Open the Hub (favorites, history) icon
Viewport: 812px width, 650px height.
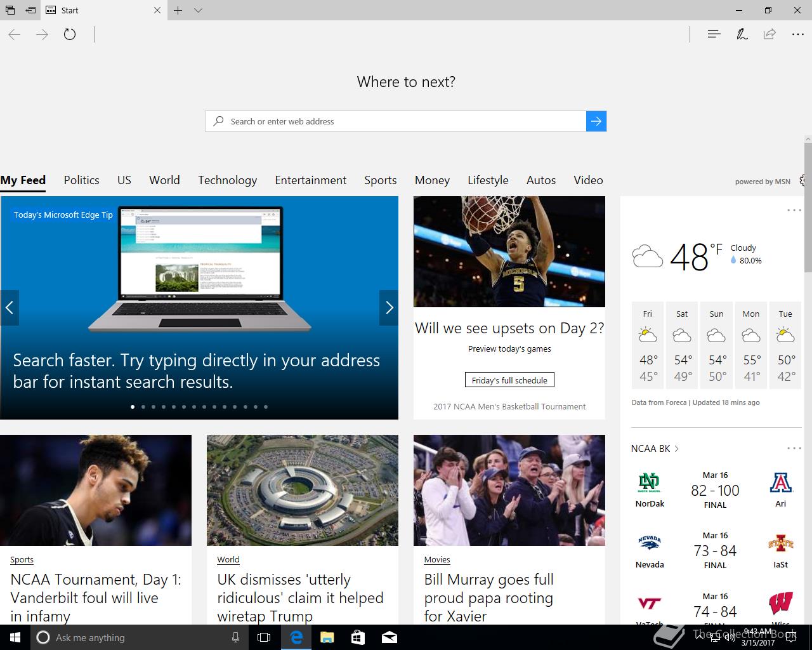click(x=714, y=34)
